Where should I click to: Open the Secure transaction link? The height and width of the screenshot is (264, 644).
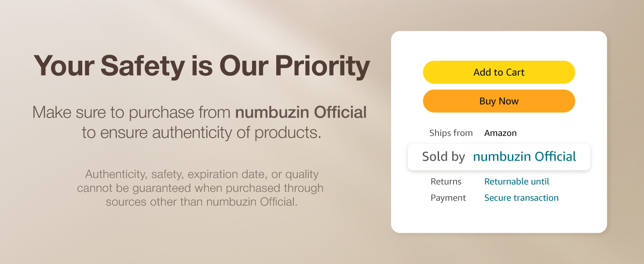tap(521, 198)
